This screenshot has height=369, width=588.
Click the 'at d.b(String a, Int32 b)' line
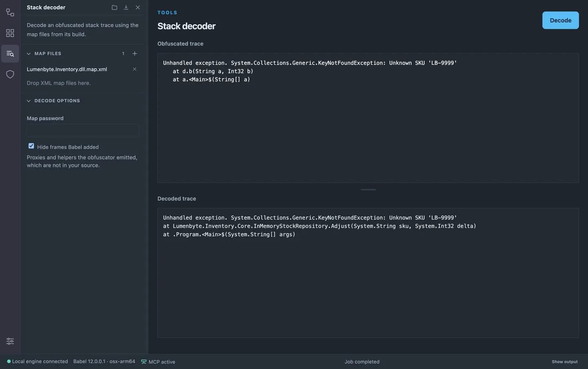coord(213,71)
